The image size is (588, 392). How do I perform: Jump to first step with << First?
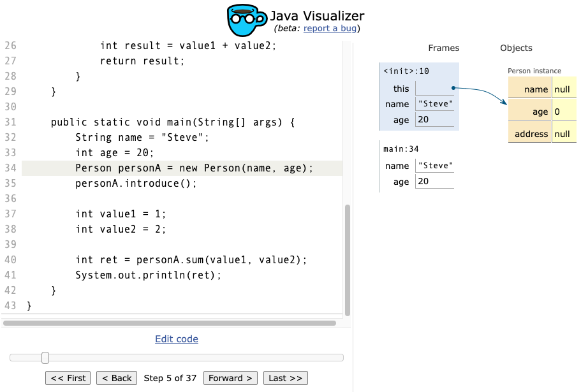[x=68, y=378]
